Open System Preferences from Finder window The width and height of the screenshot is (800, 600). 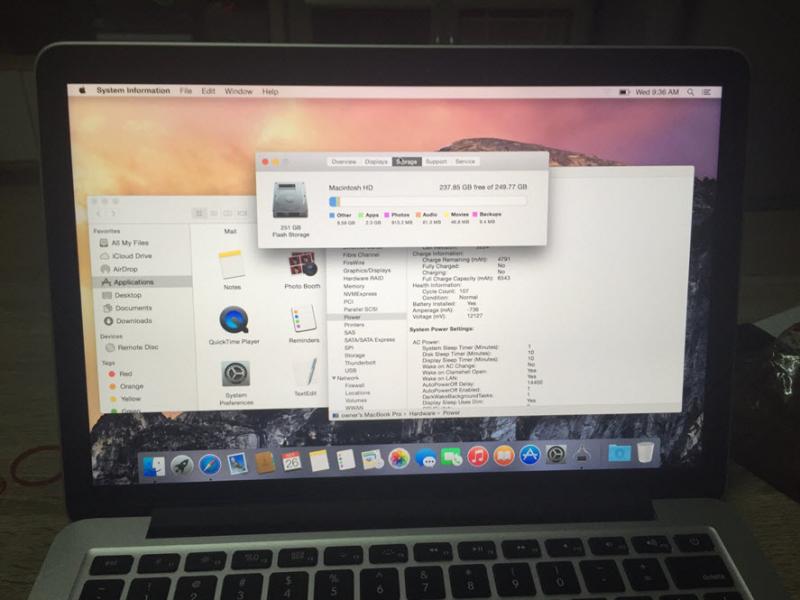point(236,375)
